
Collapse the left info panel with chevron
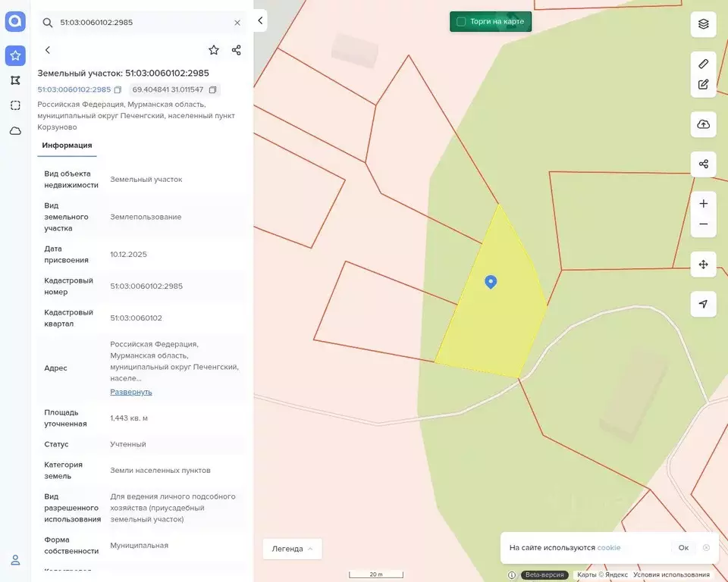coord(260,20)
